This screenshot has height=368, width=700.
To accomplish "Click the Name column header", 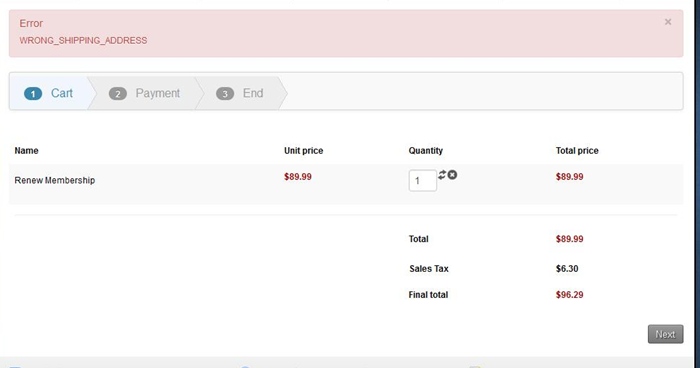I will click(x=26, y=151).
